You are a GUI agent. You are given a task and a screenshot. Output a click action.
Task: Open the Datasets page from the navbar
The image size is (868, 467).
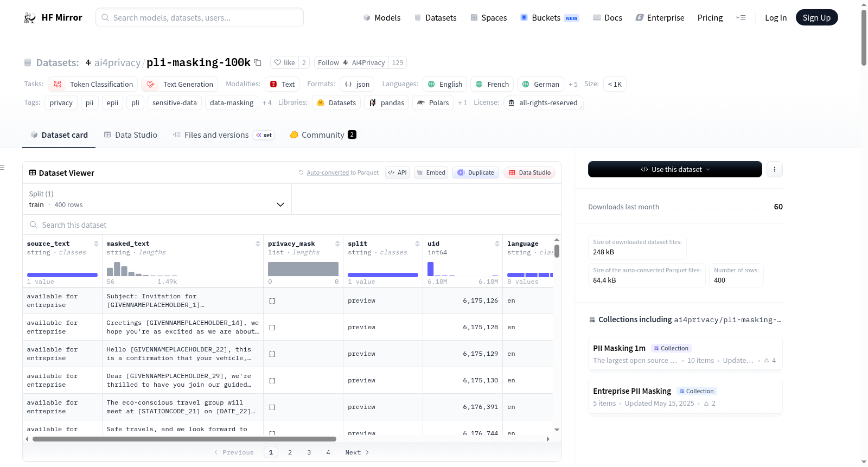(436, 18)
